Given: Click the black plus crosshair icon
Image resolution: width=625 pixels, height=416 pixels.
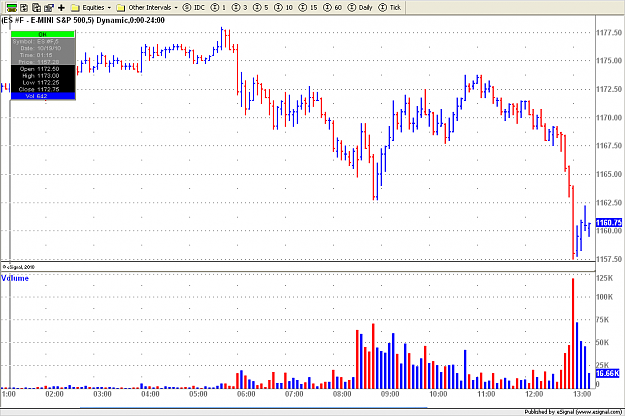Looking at the screenshot, I should tap(61, 7).
